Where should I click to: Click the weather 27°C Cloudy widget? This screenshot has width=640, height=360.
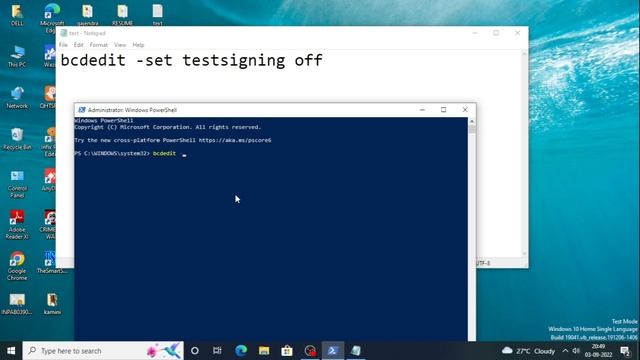528,351
